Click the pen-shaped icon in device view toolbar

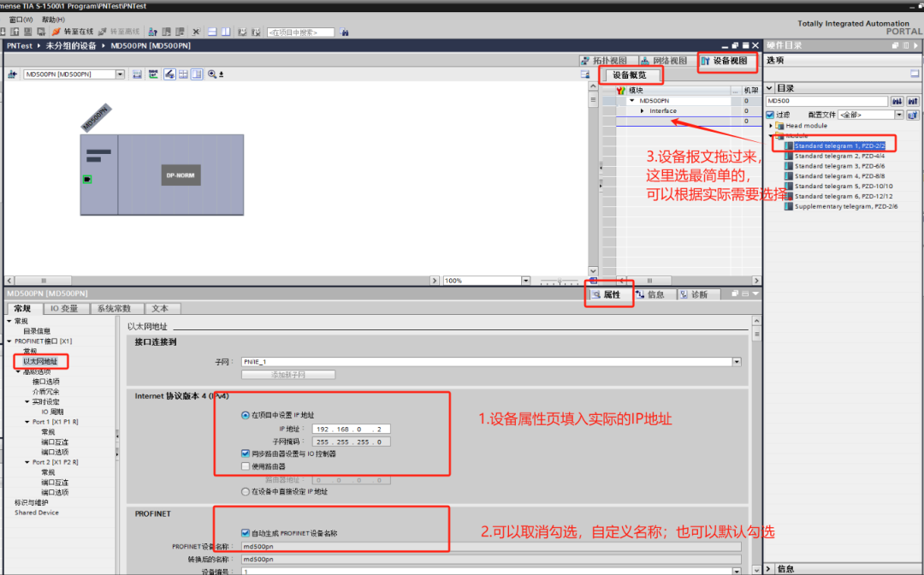click(169, 74)
